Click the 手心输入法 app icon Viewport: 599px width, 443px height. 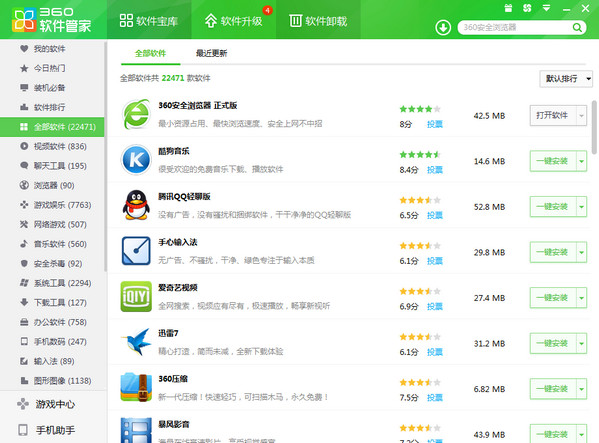point(136,251)
